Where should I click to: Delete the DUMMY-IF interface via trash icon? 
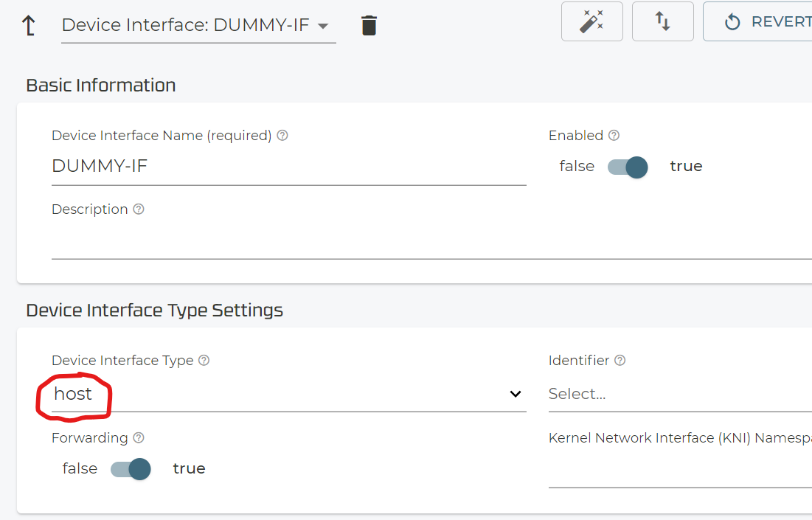[369, 25]
